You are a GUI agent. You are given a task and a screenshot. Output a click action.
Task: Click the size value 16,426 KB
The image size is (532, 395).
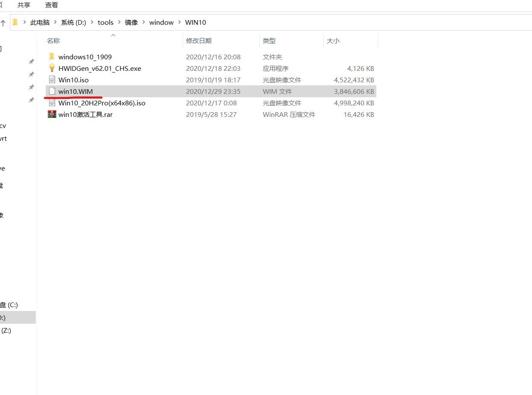coord(359,114)
